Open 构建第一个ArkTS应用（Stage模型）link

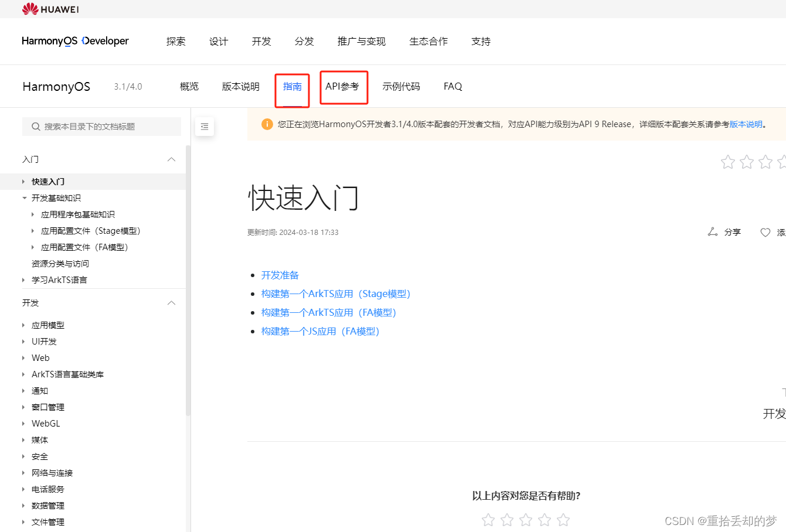click(336, 294)
